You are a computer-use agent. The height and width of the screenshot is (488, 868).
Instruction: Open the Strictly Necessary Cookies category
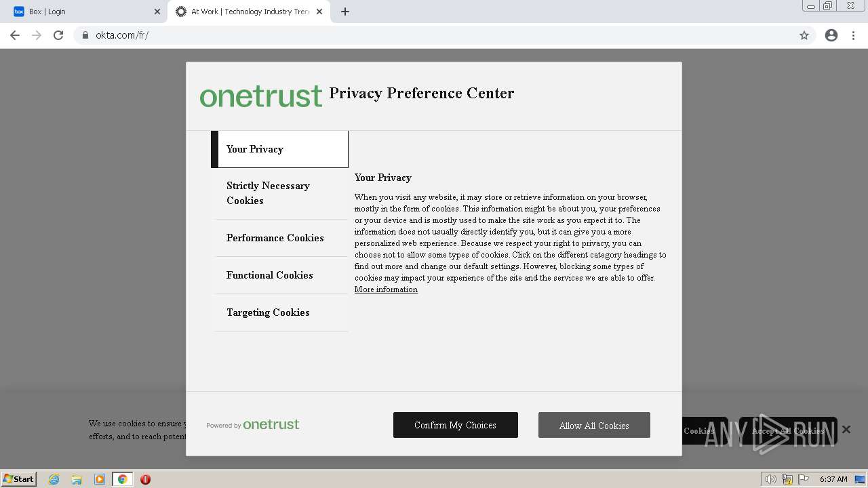coord(281,193)
